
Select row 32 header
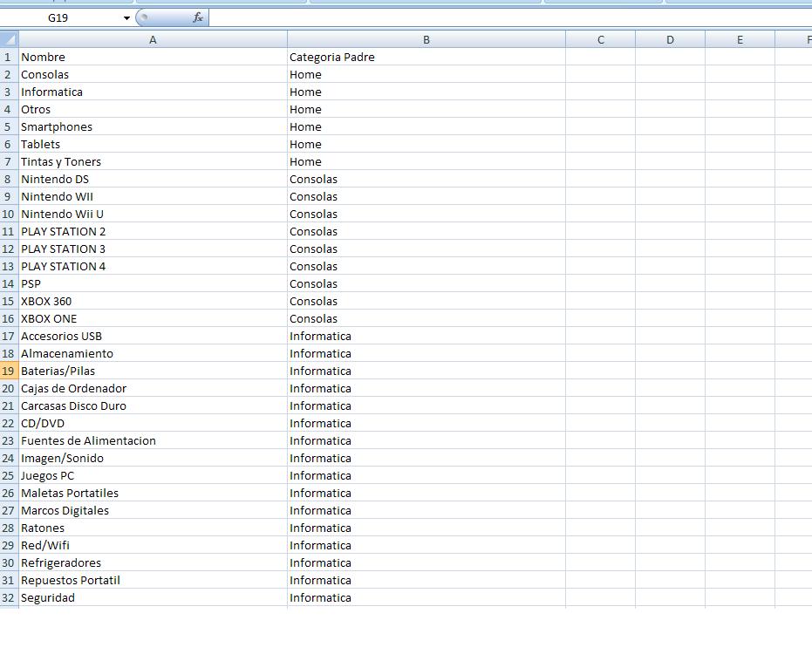[x=9, y=598]
